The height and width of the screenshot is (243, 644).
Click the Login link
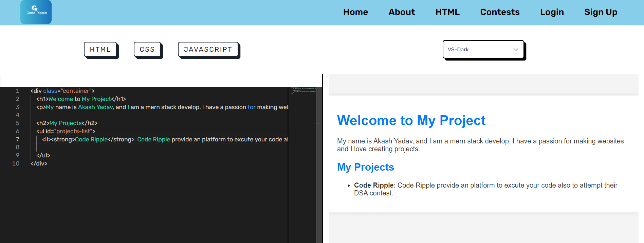tap(552, 12)
